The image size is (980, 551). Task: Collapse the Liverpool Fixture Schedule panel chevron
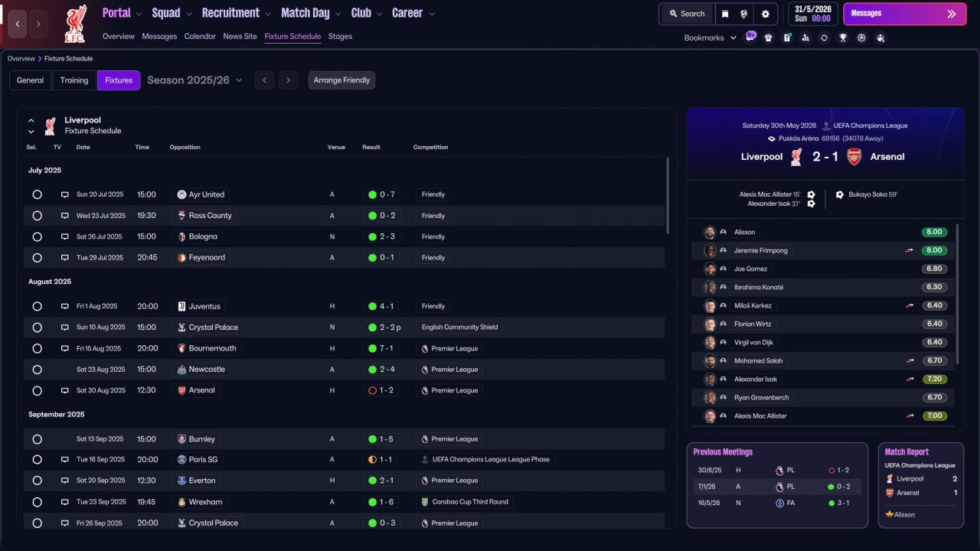pos(31,121)
